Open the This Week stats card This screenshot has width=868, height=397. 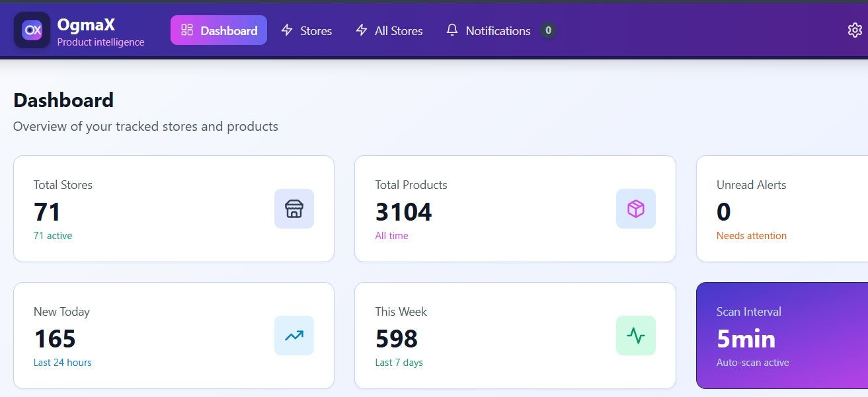514,336
